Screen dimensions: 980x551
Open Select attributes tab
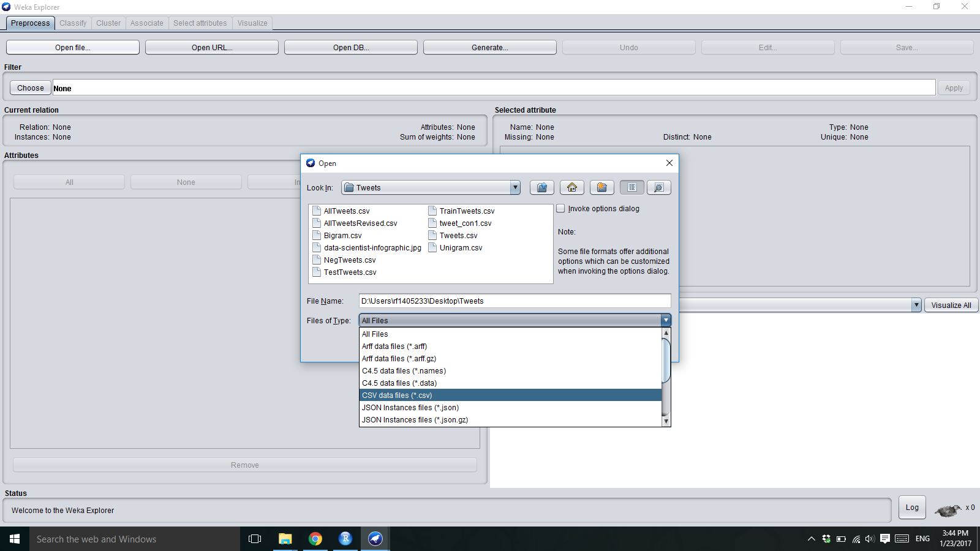200,23
